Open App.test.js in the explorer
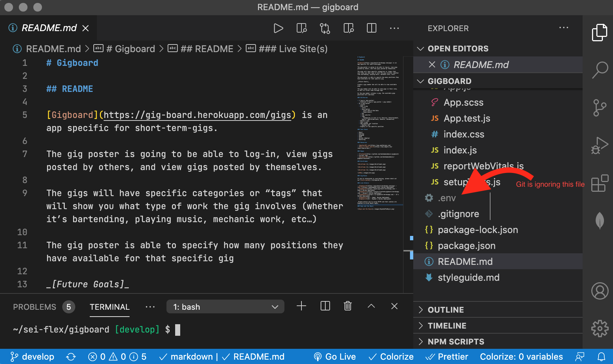This screenshot has height=364, width=613. [x=498, y=118]
